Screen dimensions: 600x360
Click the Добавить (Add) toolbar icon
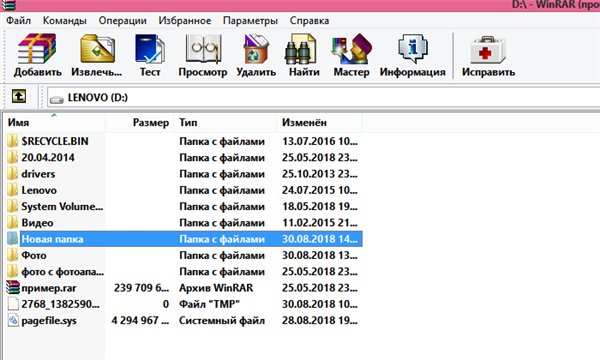37,49
